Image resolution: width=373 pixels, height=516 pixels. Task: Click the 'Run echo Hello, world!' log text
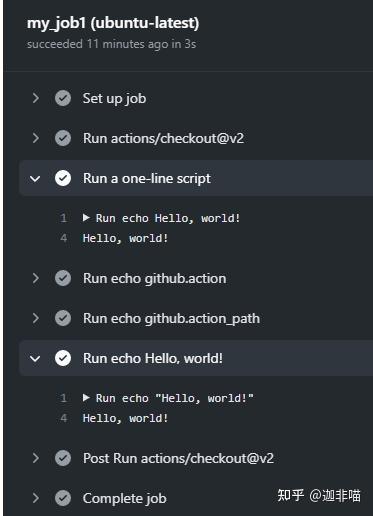point(168,218)
